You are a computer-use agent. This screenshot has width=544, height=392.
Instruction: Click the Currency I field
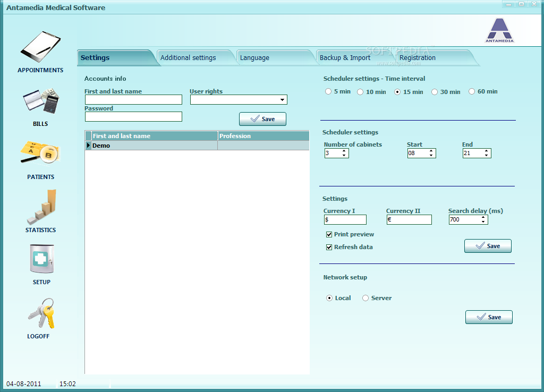tap(345, 219)
